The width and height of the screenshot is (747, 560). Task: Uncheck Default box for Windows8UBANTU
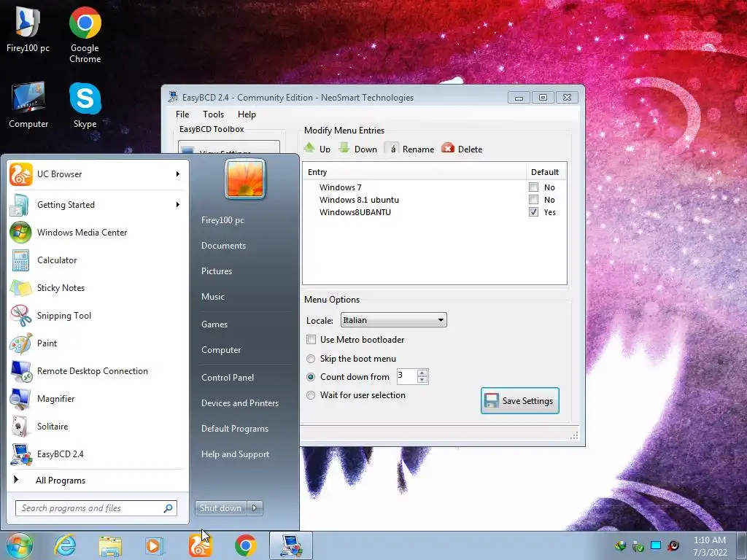click(x=533, y=212)
